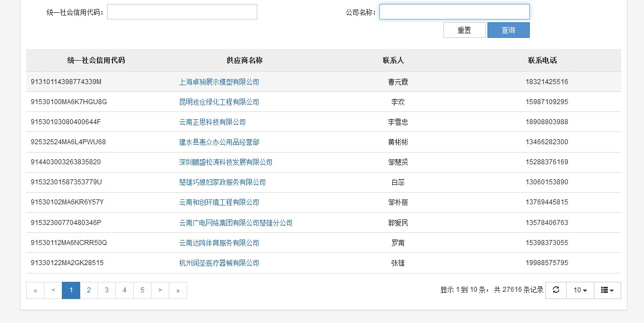Select credit code 92532524MA6L4PWU68
644x323 pixels.
(x=68, y=142)
